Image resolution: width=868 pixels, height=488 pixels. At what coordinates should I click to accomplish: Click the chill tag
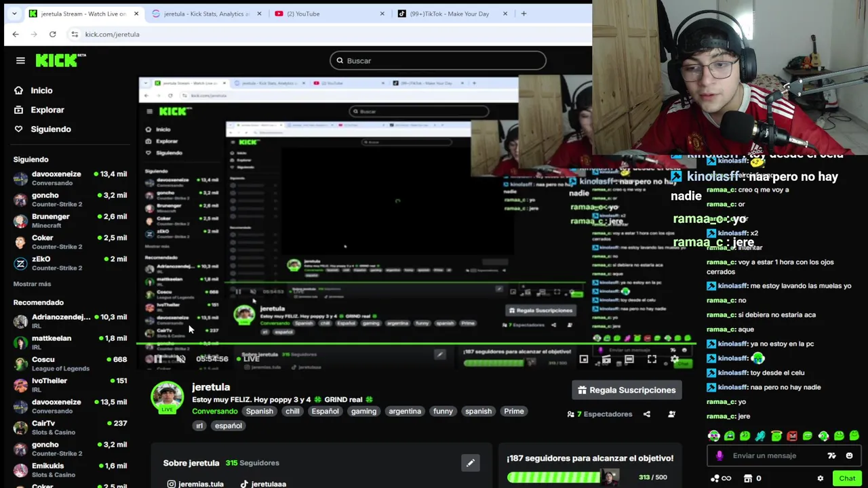tap(292, 411)
